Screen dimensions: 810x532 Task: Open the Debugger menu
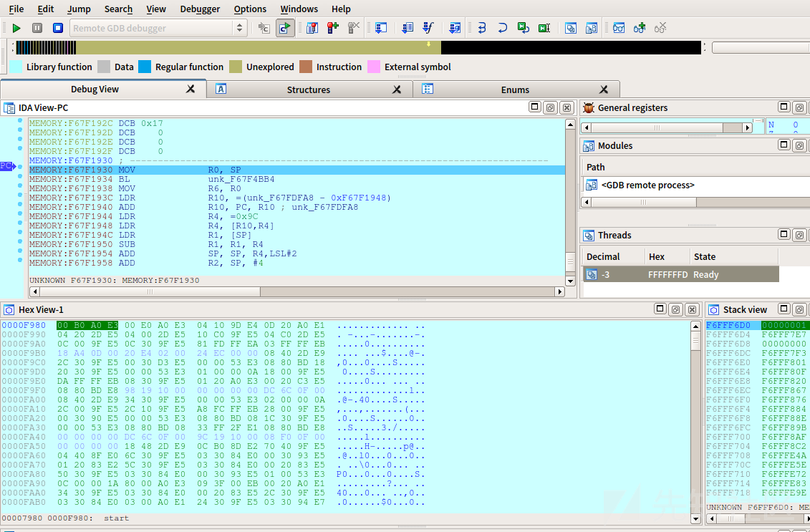200,9
